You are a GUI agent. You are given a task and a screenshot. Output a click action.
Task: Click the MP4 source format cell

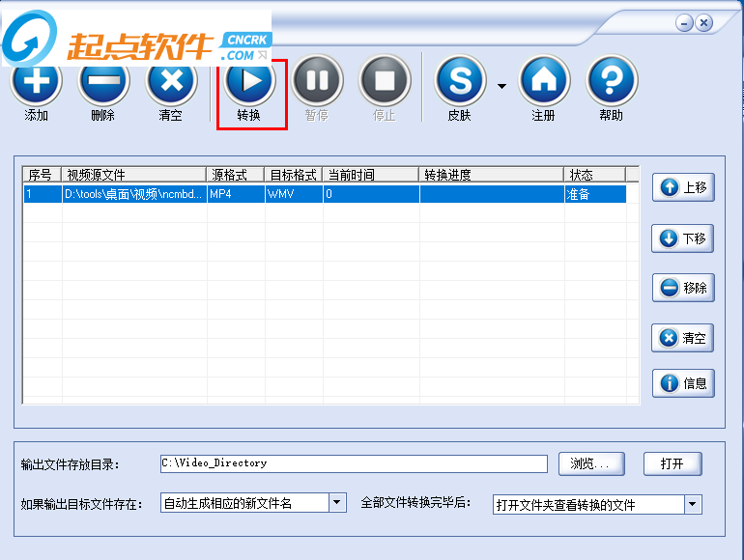click(236, 194)
